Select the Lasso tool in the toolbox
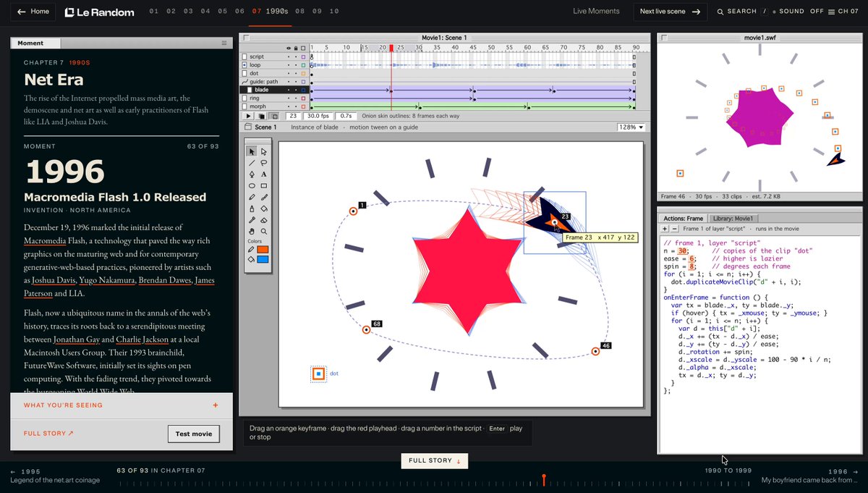 click(264, 162)
